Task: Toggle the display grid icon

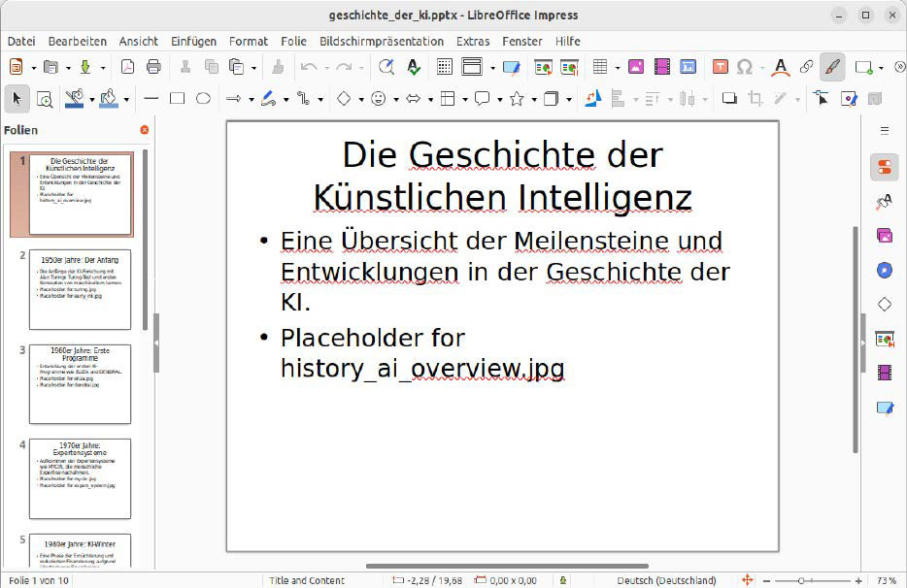Action: pyautogui.click(x=444, y=67)
